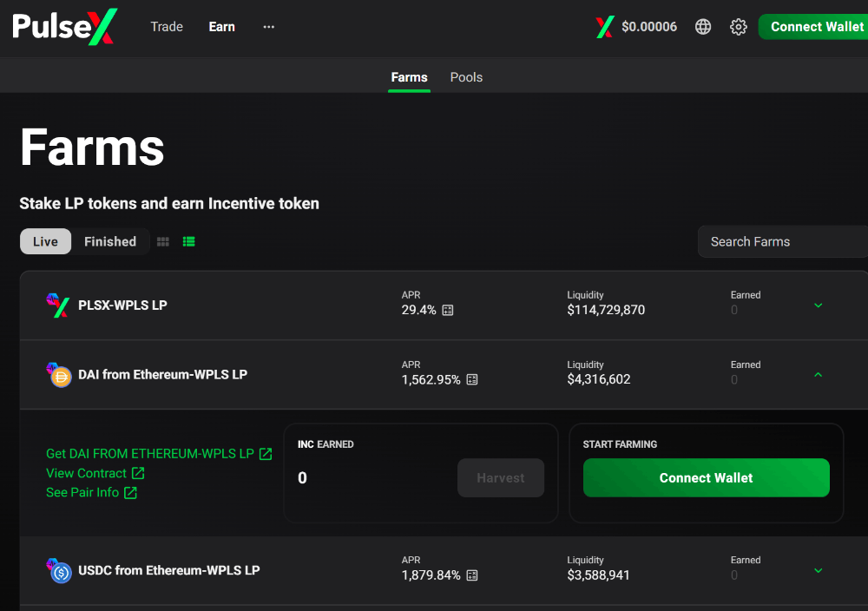Click the PulseX logo
Viewport: 868px width, 611px height.
tap(65, 27)
